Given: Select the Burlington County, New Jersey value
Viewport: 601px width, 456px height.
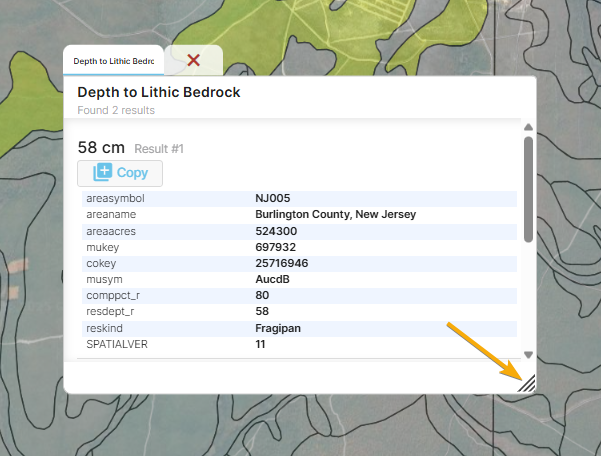Looking at the screenshot, I should click(335, 214).
